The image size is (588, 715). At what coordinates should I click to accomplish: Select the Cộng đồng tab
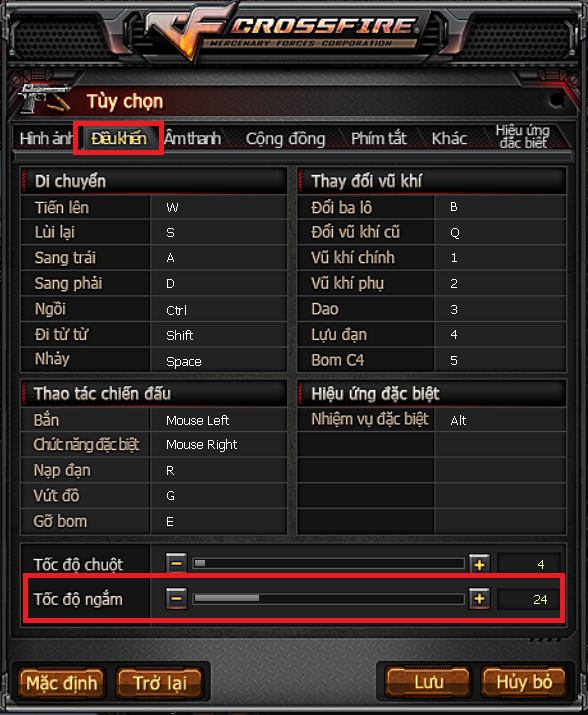click(285, 139)
